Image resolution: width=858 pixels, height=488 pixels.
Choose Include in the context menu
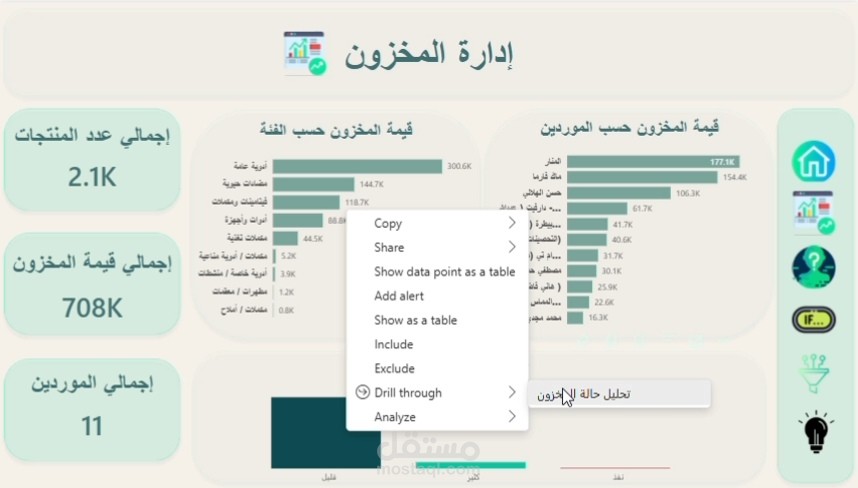(393, 344)
